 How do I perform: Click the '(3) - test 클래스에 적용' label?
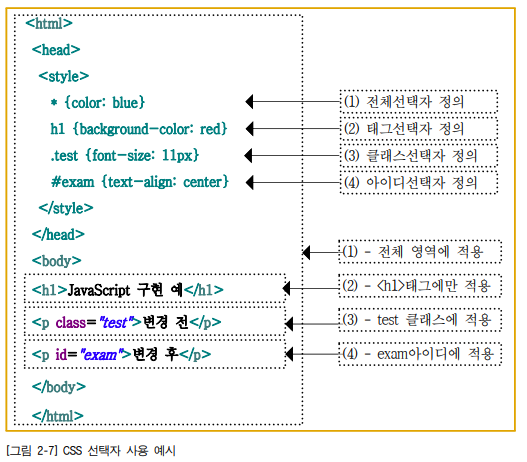click(x=420, y=320)
